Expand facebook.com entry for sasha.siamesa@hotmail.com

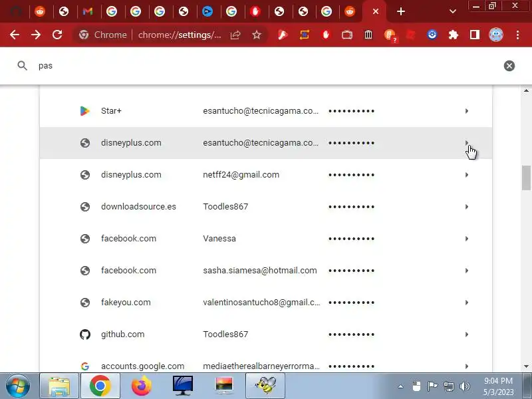click(467, 271)
